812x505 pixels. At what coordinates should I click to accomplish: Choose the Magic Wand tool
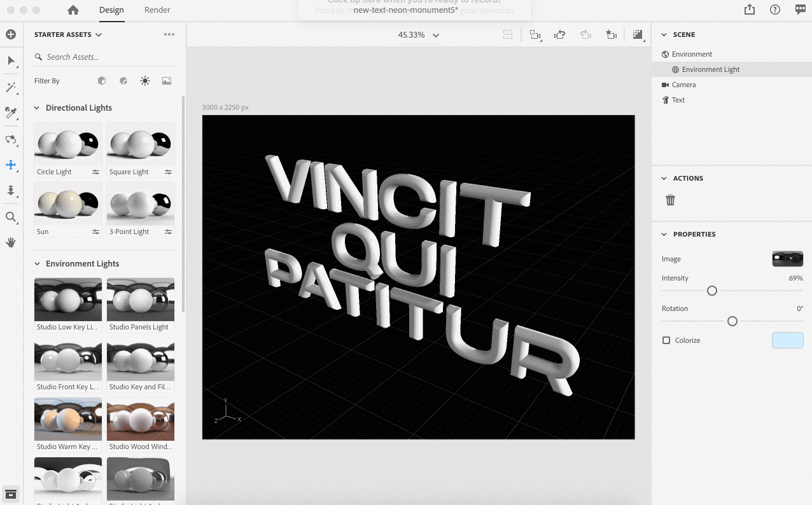click(11, 87)
